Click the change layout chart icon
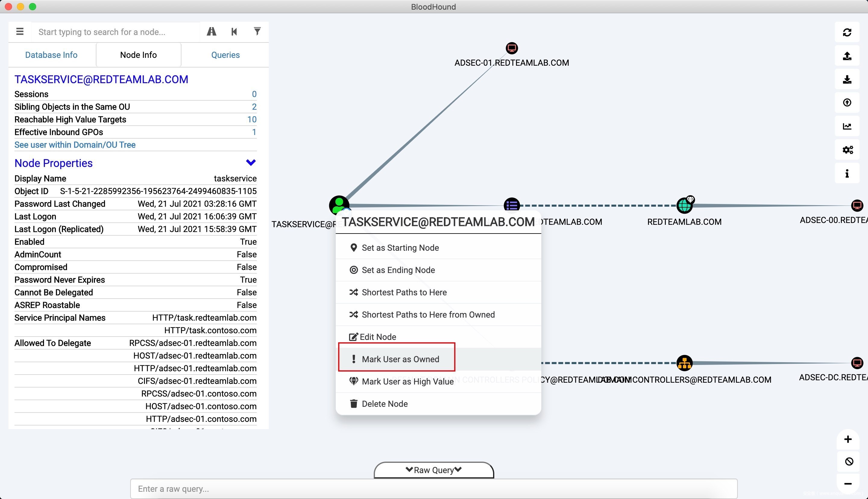This screenshot has height=499, width=868. [847, 127]
